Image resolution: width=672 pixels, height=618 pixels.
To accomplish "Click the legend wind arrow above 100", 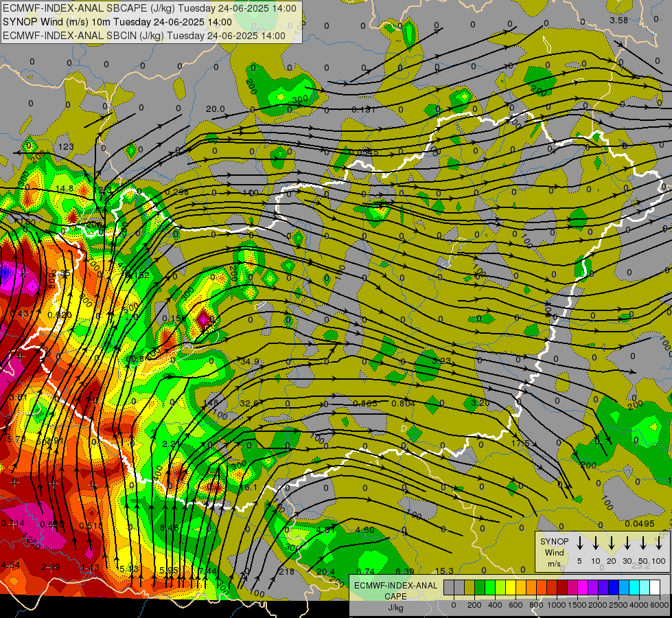I will pyautogui.click(x=659, y=542).
